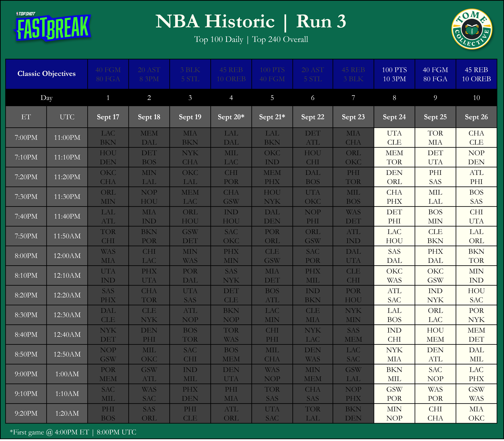
Task: Click the CHI CHA matchup on Sept 25
Action: click(x=435, y=413)
